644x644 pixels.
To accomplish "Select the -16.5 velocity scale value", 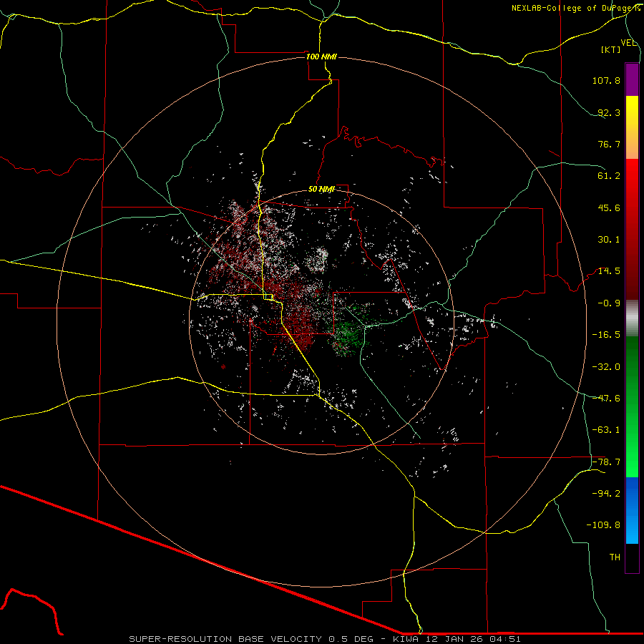I will 606,335.
